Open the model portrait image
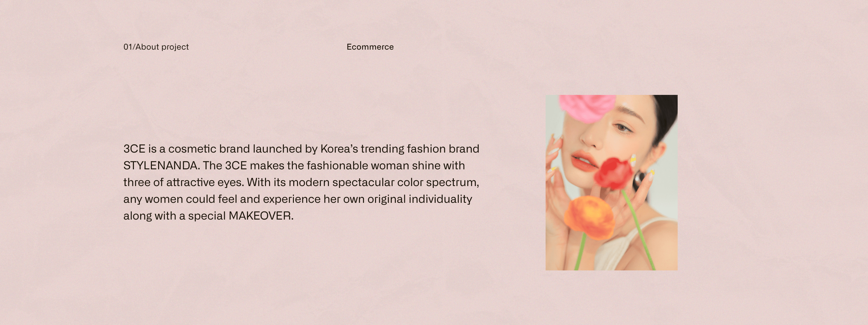This screenshot has width=868, height=325. click(x=612, y=182)
